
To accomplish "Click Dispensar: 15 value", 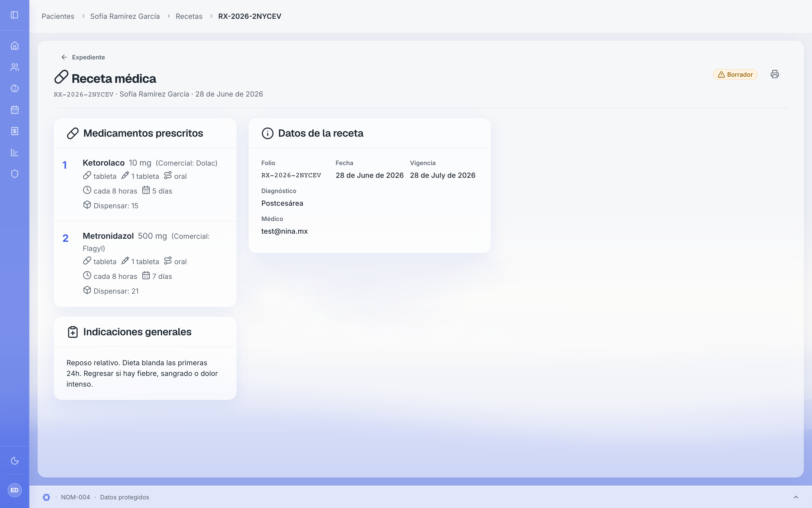I will click(116, 206).
